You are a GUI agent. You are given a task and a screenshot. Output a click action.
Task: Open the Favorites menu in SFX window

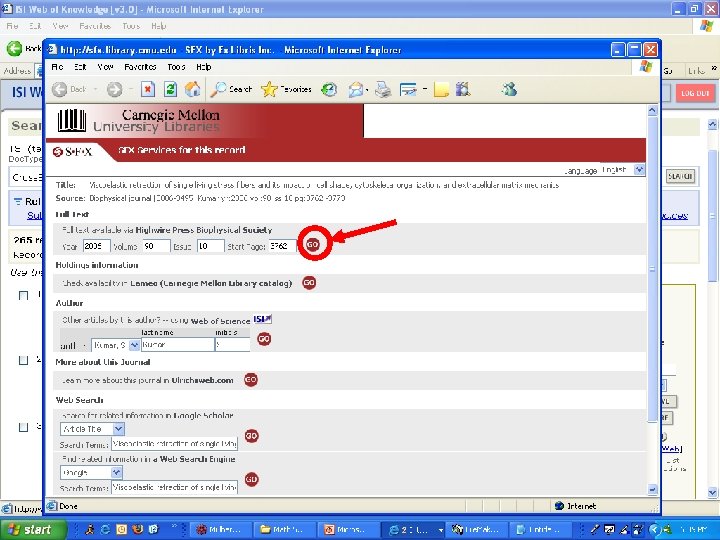(x=140, y=67)
